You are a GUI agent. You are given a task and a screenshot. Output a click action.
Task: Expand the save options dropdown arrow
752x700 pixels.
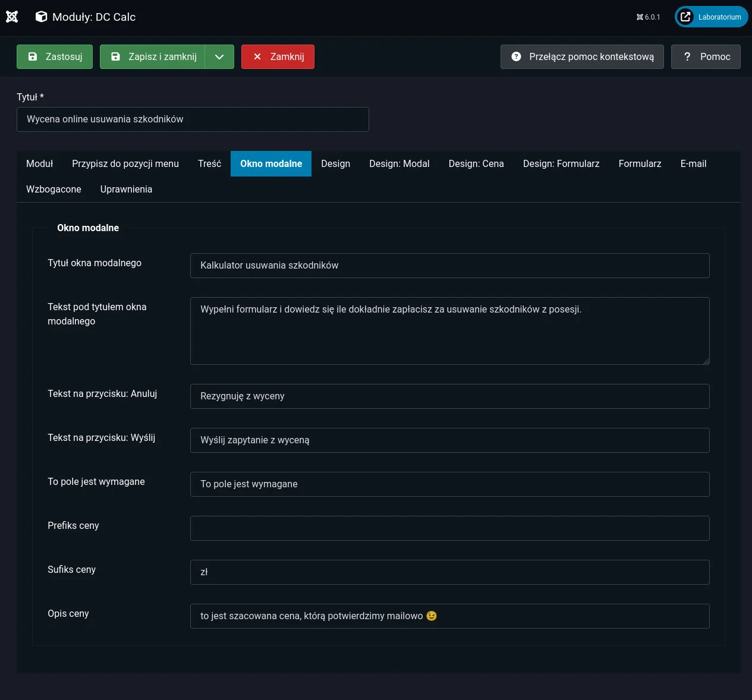[x=219, y=57]
